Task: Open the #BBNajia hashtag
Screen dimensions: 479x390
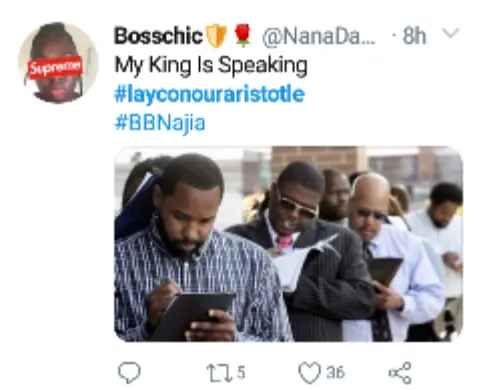Action: point(160,123)
